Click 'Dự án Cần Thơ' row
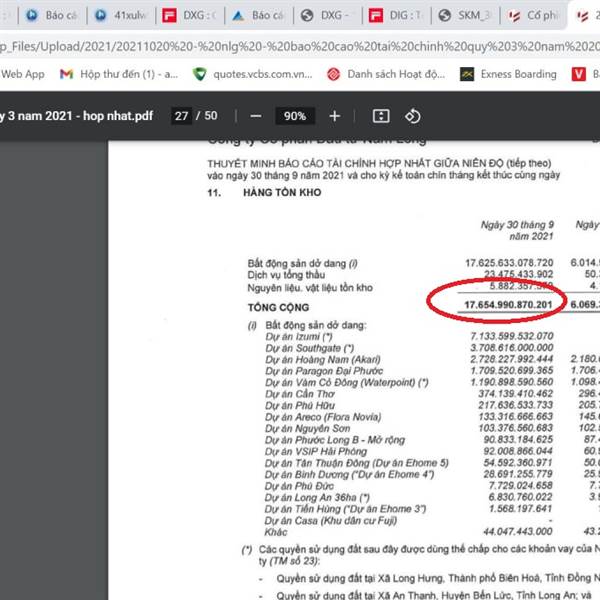The image size is (600, 600). tap(300, 394)
